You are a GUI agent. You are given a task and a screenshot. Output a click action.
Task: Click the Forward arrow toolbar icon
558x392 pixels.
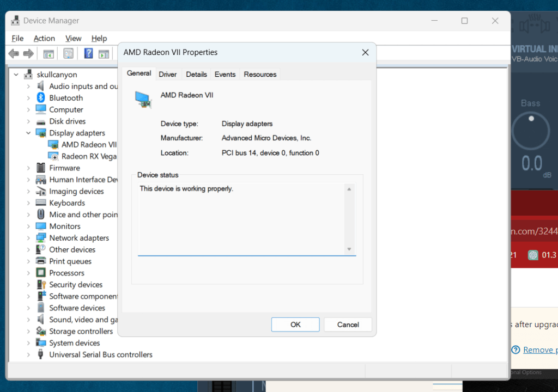[x=28, y=54]
